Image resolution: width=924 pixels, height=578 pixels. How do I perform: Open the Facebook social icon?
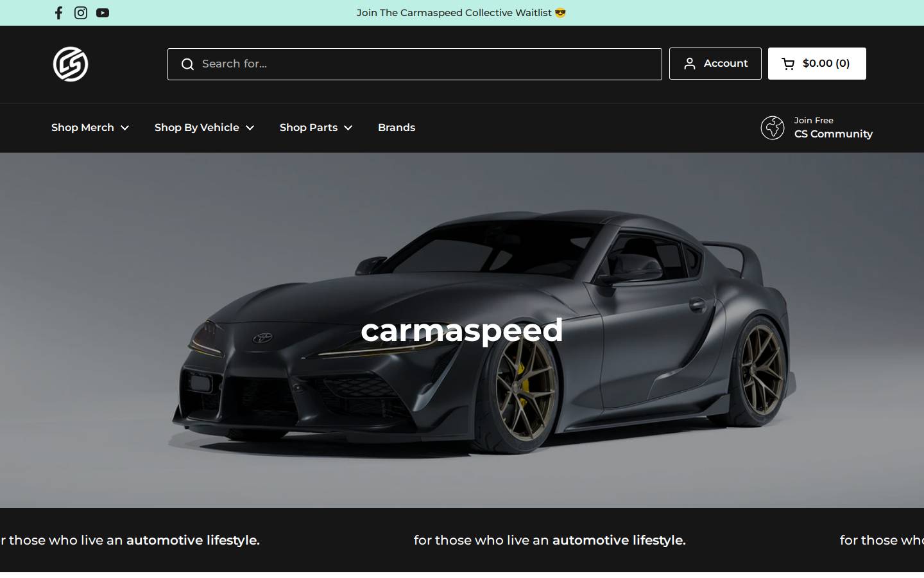pos(58,13)
